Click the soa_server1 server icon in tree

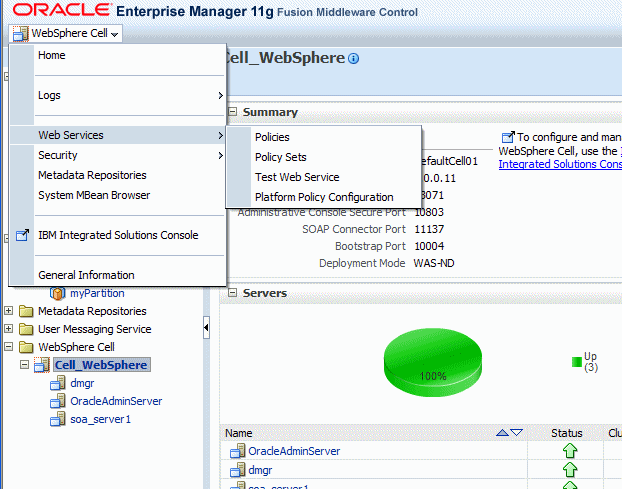point(58,419)
